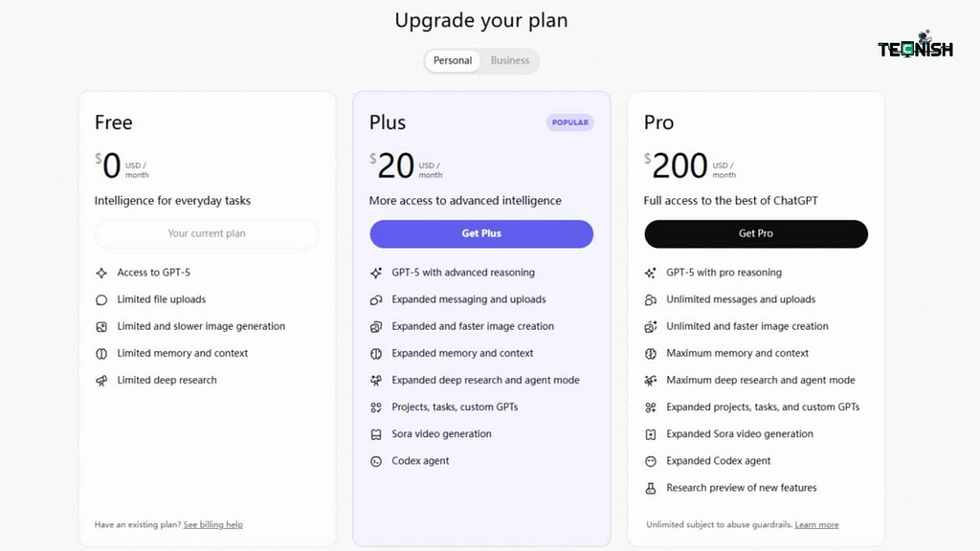Click the image creation icon under Pro
Viewport: 980px width, 551px height.
(652, 326)
